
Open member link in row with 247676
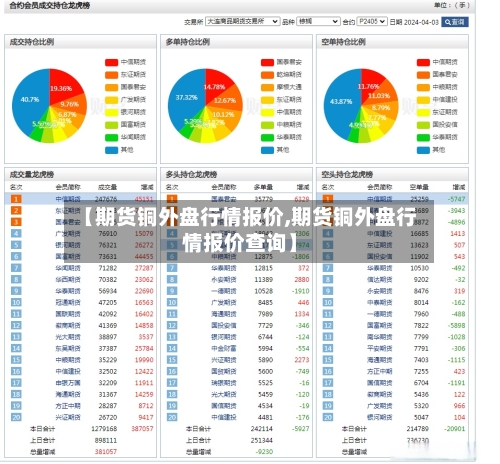pos(68,199)
